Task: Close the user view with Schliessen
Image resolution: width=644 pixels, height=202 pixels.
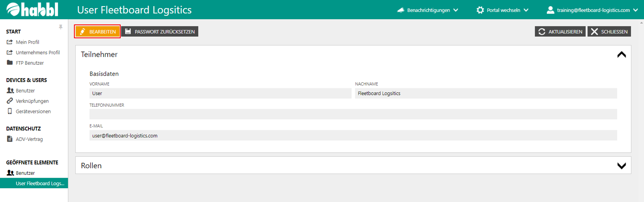Action: (609, 32)
